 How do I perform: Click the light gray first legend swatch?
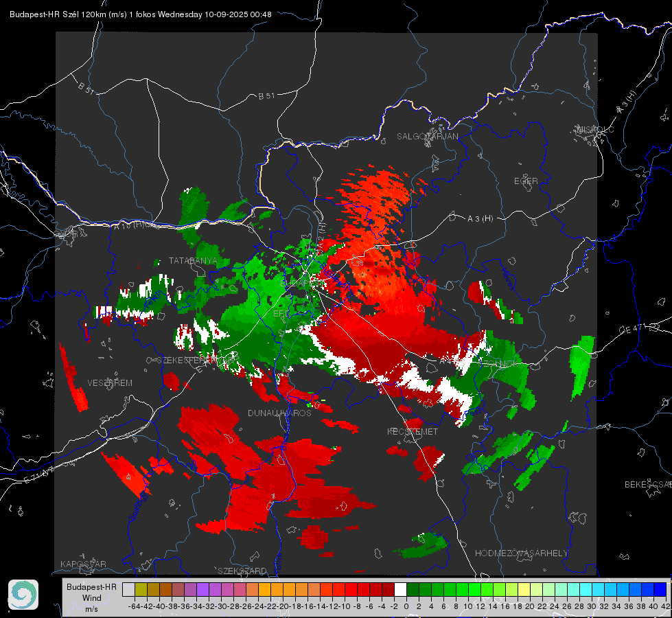tap(128, 589)
